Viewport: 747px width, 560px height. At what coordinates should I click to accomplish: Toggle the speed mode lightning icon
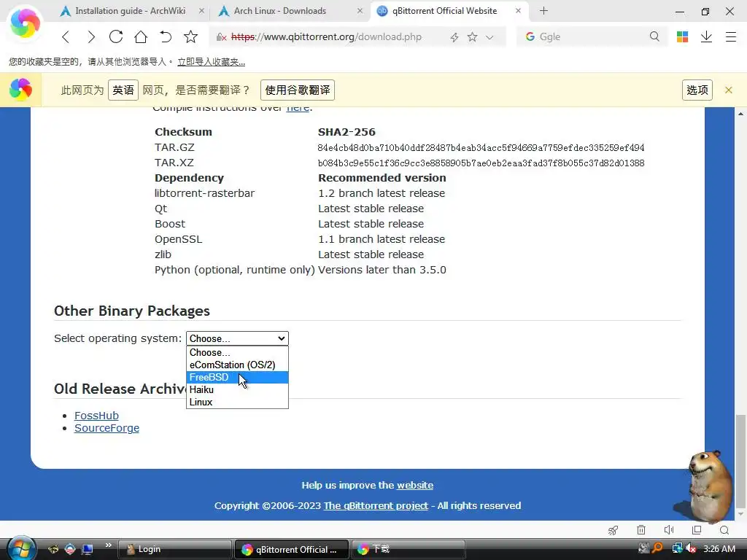tap(454, 37)
